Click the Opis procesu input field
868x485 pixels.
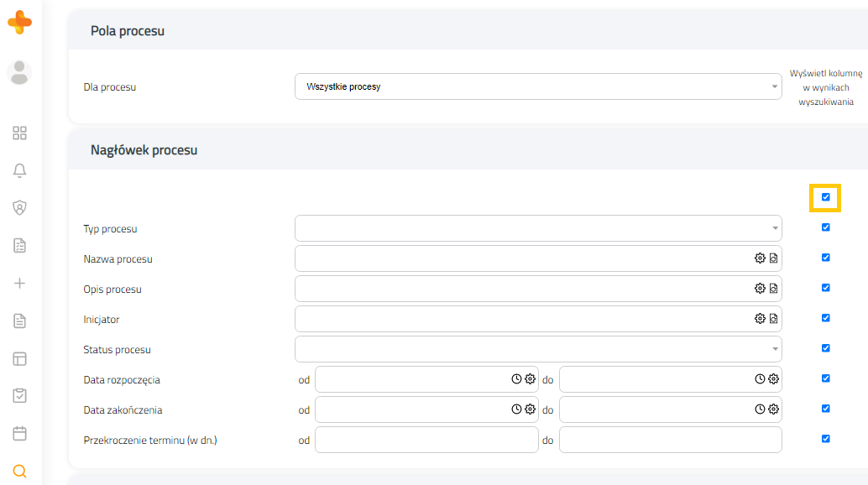coord(523,289)
